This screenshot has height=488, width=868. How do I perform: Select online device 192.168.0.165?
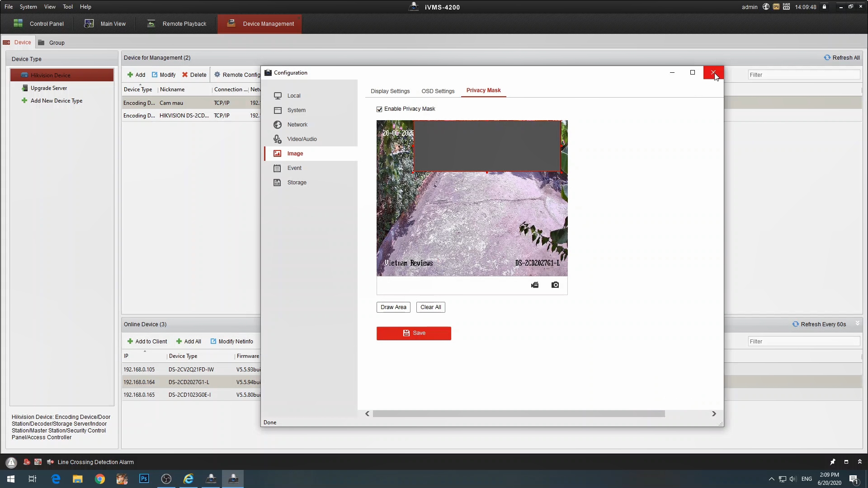[x=191, y=395]
